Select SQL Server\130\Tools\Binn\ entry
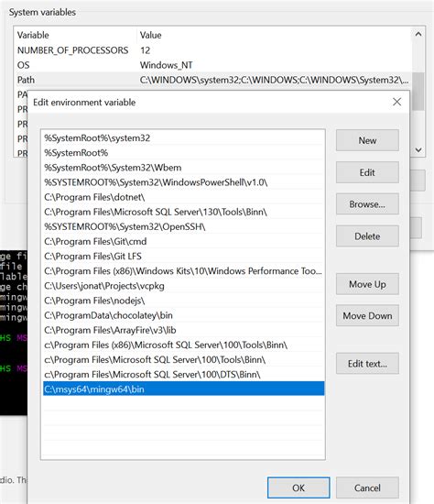Screen dimensions: 434x504 click(183, 213)
